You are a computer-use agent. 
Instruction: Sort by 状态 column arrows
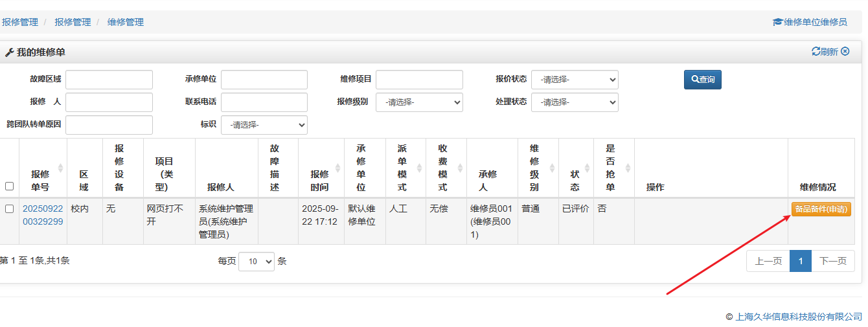tap(587, 168)
